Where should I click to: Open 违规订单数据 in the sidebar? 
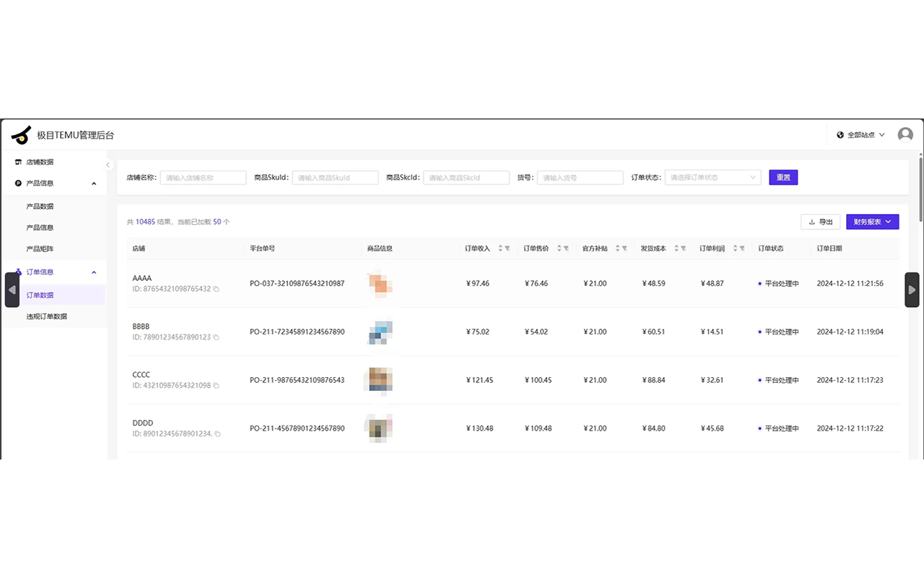(47, 316)
